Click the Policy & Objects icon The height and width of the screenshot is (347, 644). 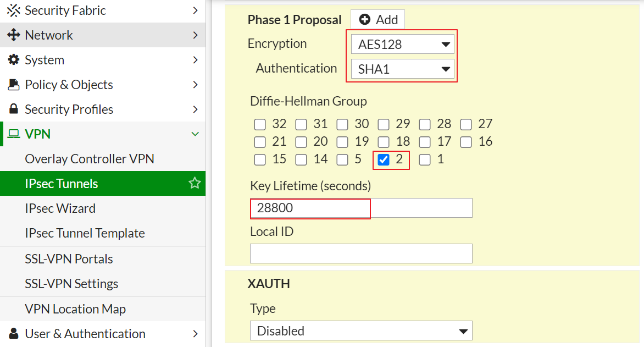pos(14,85)
